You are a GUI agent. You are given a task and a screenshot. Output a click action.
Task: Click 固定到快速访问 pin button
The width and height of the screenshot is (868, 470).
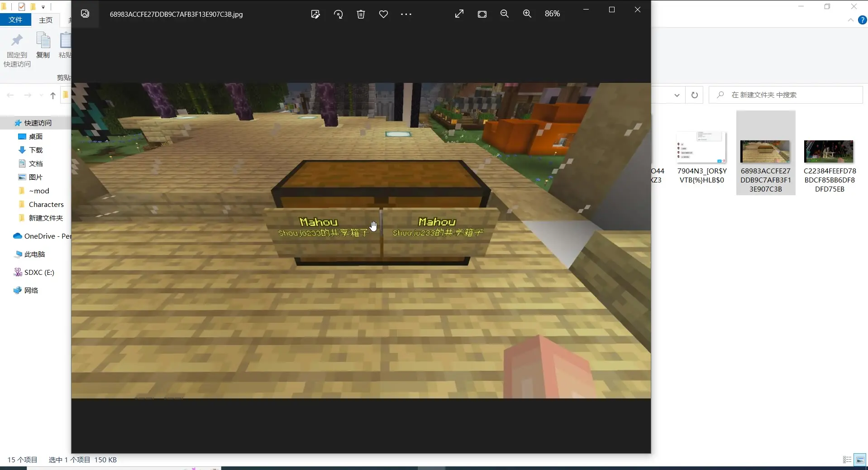(17, 50)
